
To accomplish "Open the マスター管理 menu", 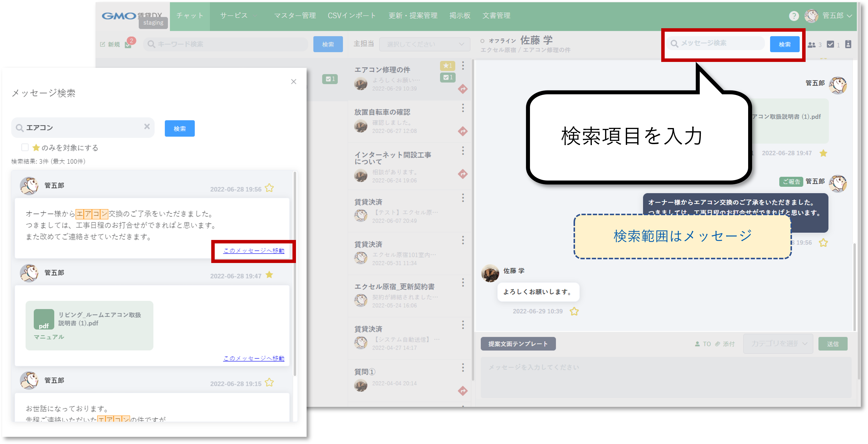I will coord(295,16).
